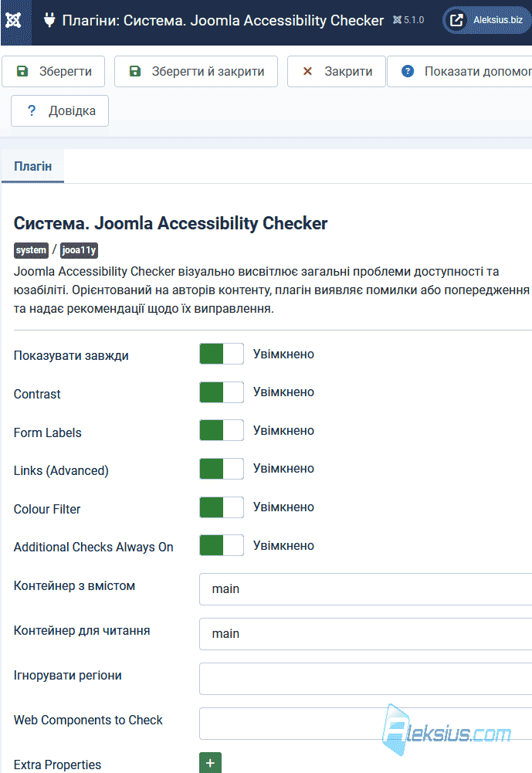Image resolution: width=532 pixels, height=773 pixels.
Task: Click the Joomla 5.1.0 version badge
Action: point(408,20)
